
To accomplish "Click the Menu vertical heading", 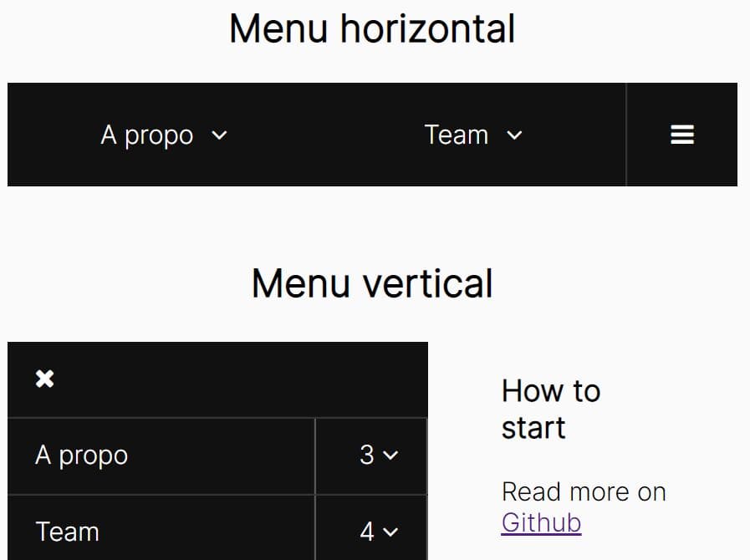I will [x=372, y=283].
